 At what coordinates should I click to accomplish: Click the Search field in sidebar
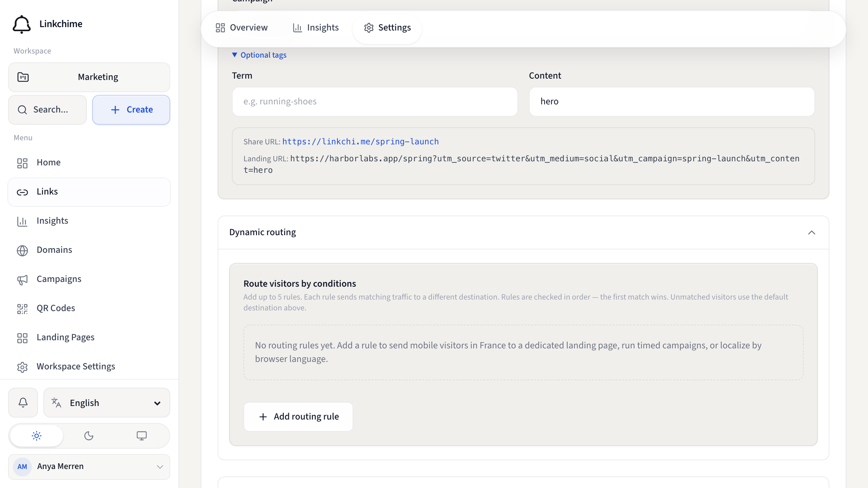[x=47, y=109]
